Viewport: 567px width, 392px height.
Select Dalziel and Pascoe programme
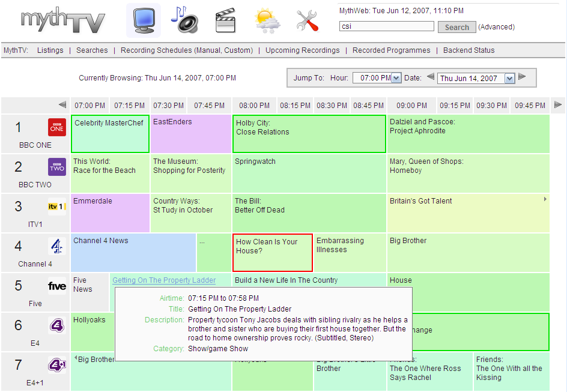coord(468,134)
